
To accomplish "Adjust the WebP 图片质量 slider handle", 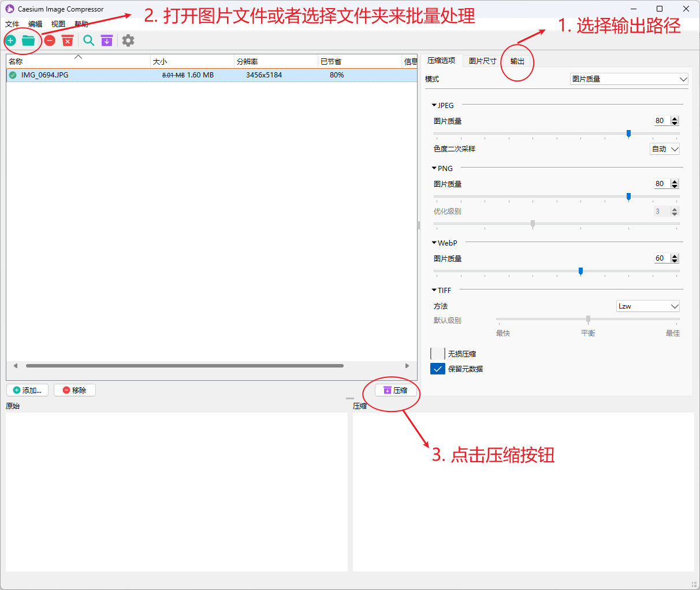I will tap(580, 272).
